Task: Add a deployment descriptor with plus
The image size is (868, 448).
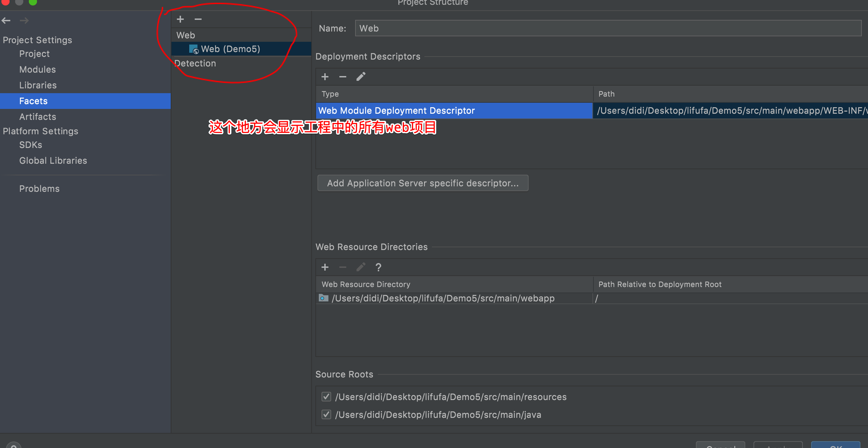Action: click(x=325, y=77)
